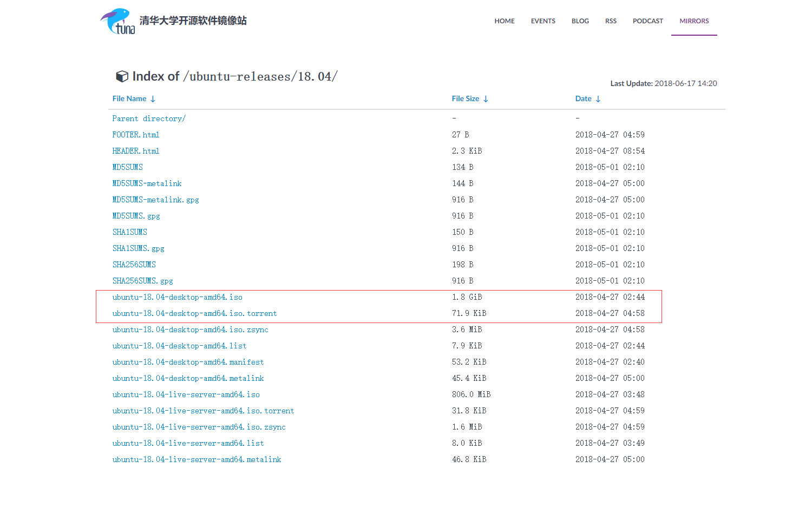This screenshot has height=514, width=812.
Task: Download live-server-amd64.iso.torrent file
Action: pyautogui.click(x=203, y=411)
